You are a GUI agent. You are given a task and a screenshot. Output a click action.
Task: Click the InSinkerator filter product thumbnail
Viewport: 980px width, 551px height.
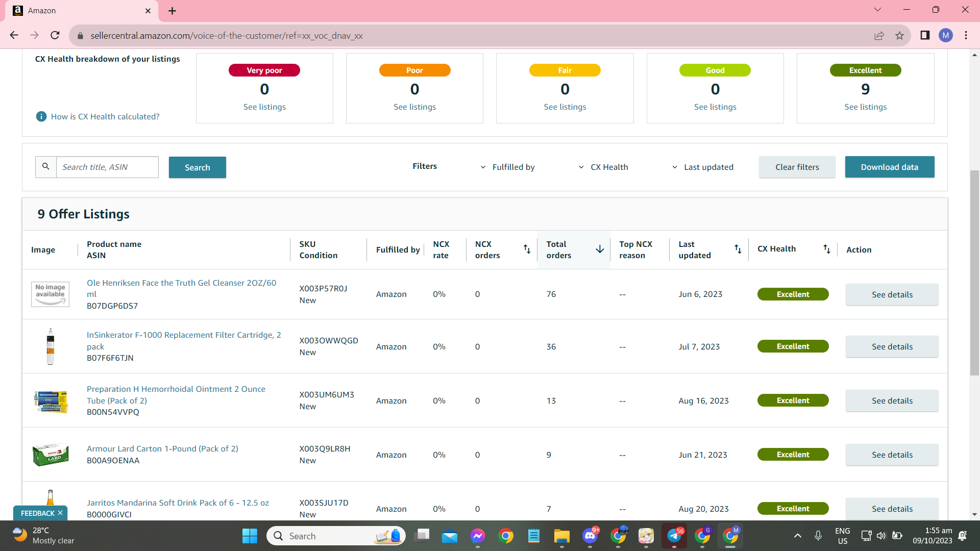pyautogui.click(x=51, y=346)
